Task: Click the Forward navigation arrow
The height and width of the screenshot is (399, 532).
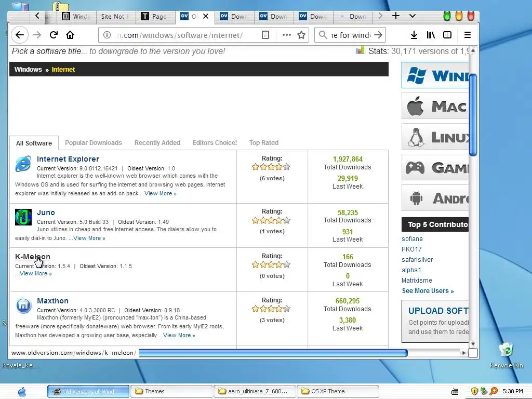Action: 37,35
